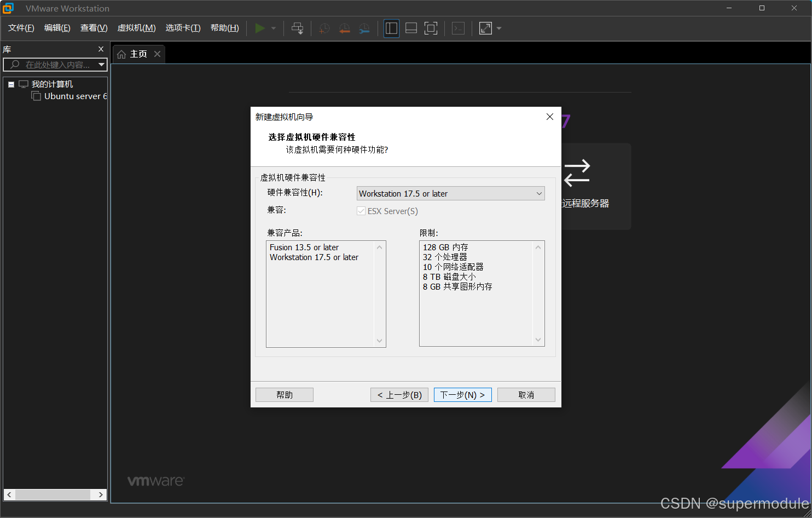Image resolution: width=812 pixels, height=518 pixels.
Task: Click the 32 个处理器 limit entry
Action: 445,257
